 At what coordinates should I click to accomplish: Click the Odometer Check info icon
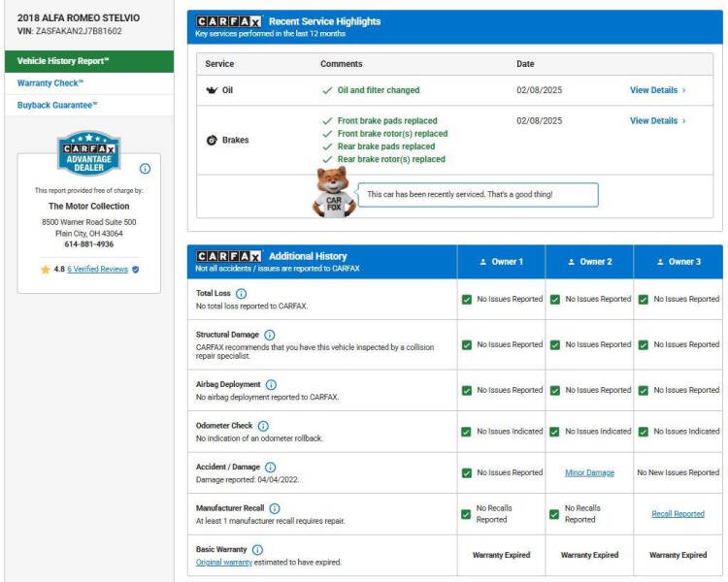pos(263,426)
